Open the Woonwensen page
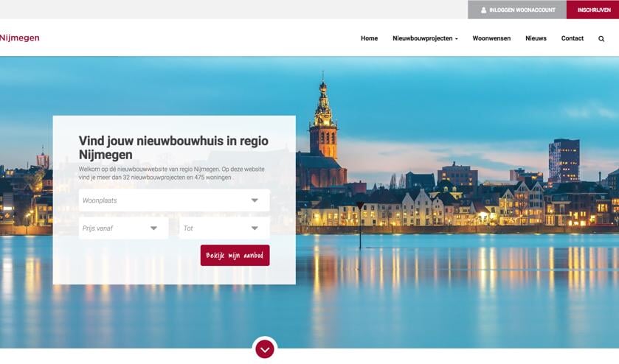Viewport: 619px width, 364px height. tap(491, 38)
